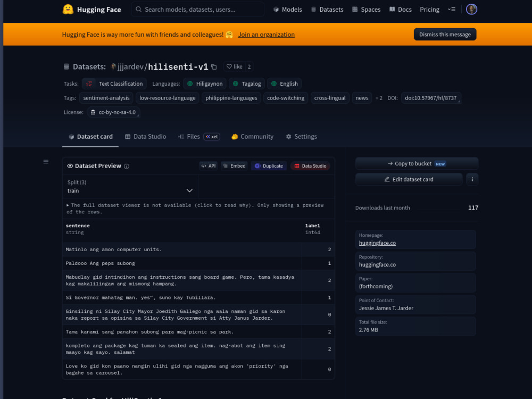Filter by Tagalog language tag
The height and width of the screenshot is (399, 532).
247,84
